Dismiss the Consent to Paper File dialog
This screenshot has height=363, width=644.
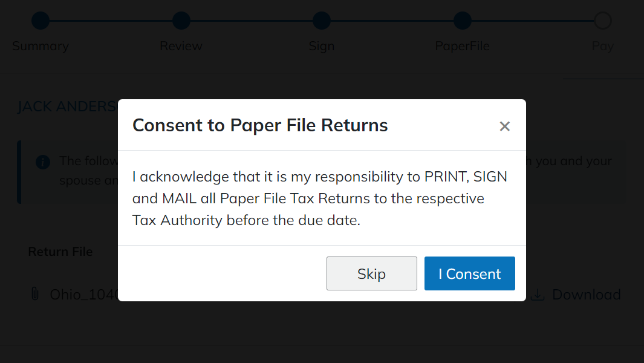pos(505,126)
